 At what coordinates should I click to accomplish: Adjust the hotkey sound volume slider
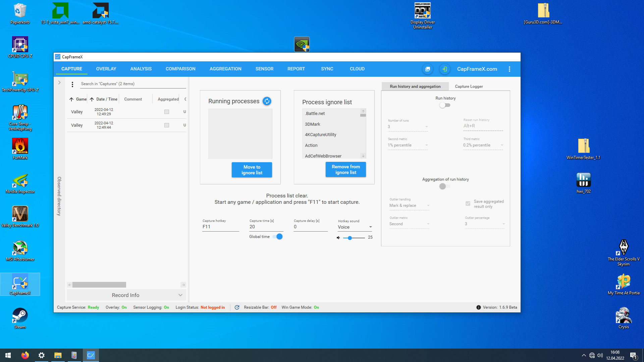click(350, 238)
